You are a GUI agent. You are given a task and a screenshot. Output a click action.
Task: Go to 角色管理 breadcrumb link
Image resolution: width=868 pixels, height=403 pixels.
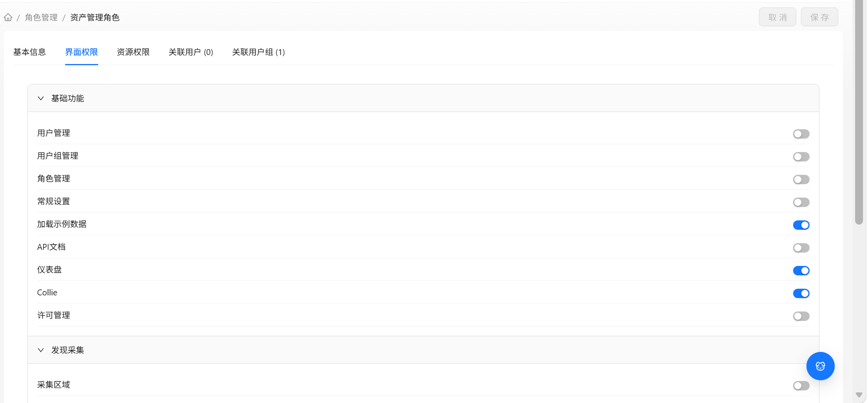coord(41,17)
